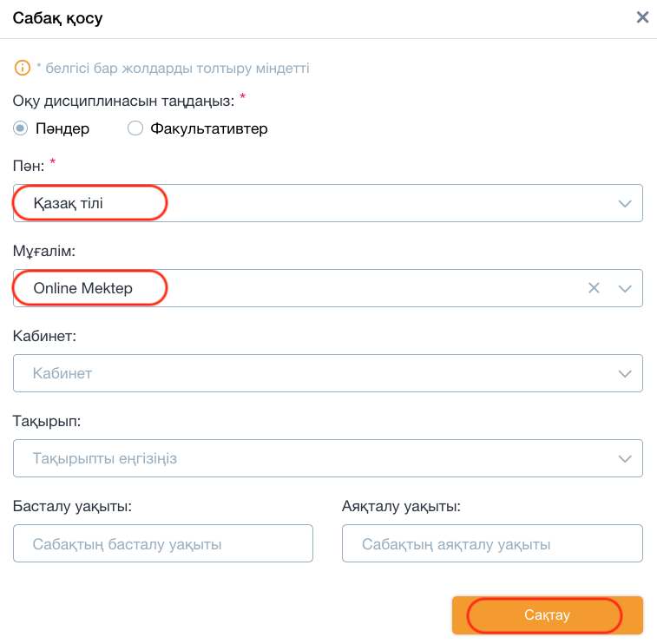Image resolution: width=657 pixels, height=644 pixels.
Task: Close the Сабақ қосу dialog
Action: tap(642, 17)
